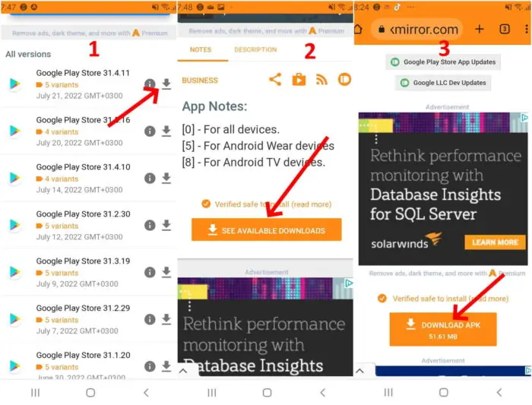Expand bottom ad chevron in second screen

[183, 371]
